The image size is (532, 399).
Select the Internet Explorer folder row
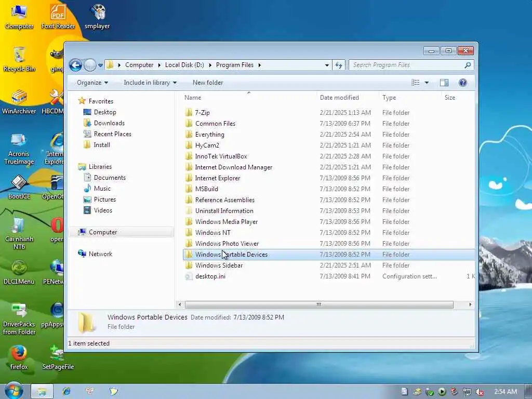tap(328, 178)
